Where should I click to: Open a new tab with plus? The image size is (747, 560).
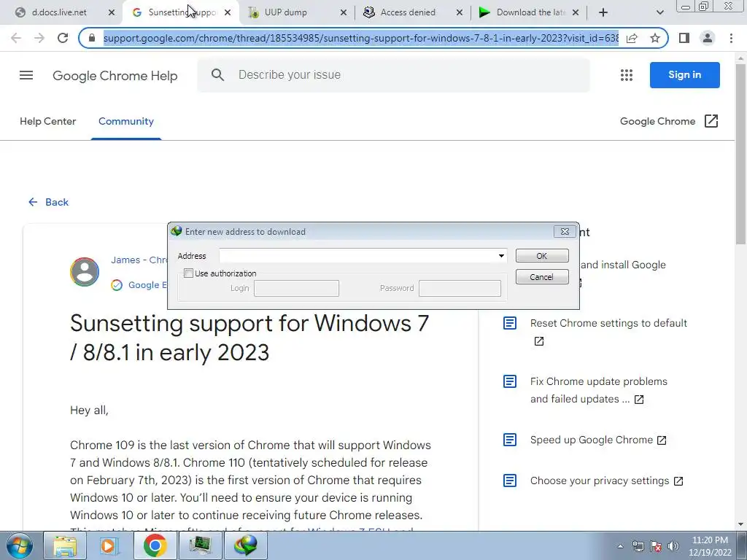(603, 12)
